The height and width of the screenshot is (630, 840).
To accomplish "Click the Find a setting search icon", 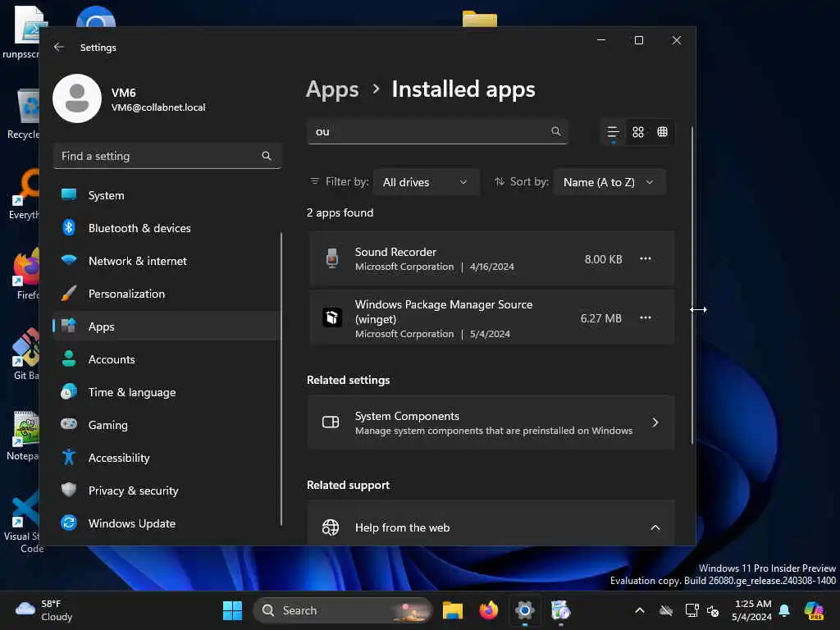I will (267, 156).
